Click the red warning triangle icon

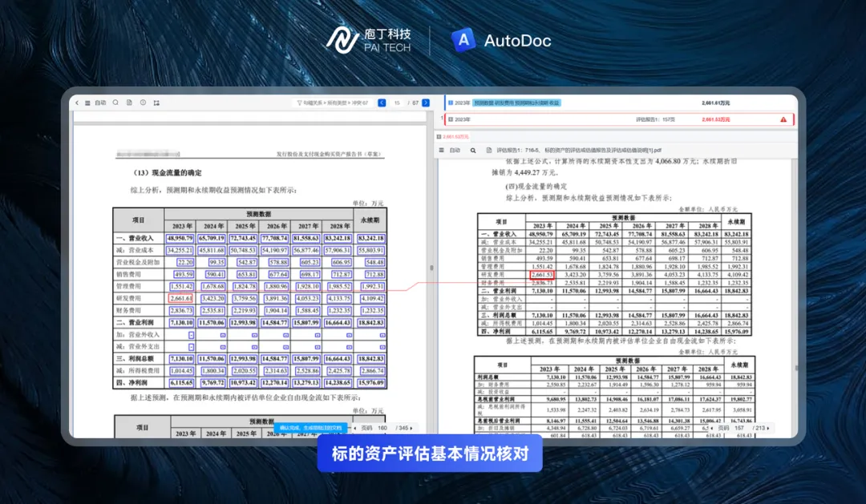coord(783,119)
